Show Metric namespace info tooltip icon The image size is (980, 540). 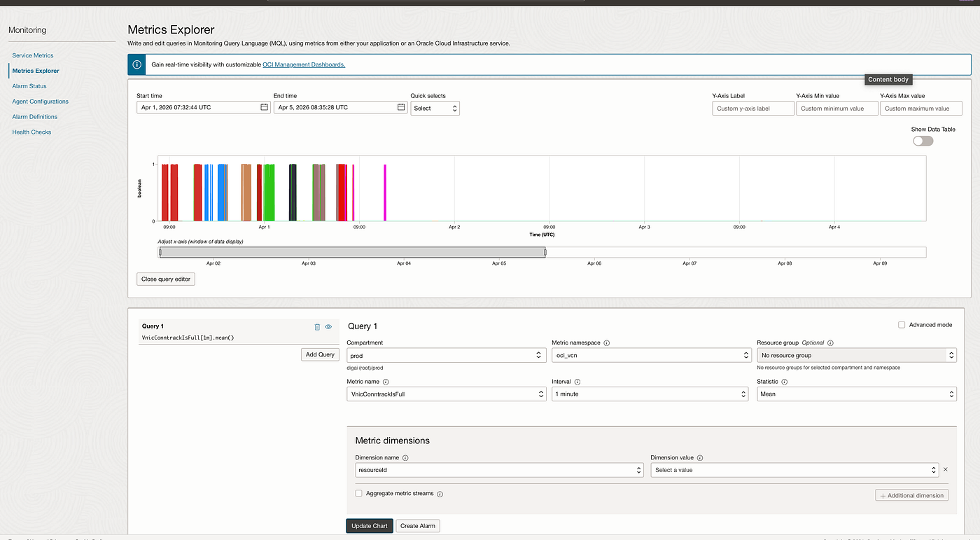point(606,343)
